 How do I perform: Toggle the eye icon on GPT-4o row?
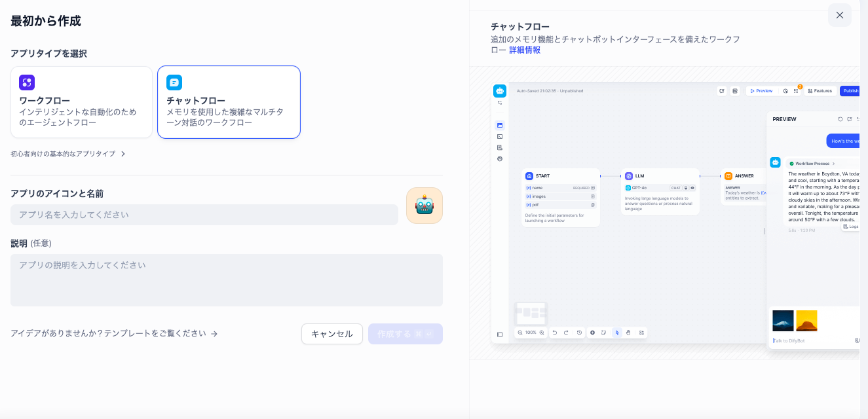[x=692, y=188]
